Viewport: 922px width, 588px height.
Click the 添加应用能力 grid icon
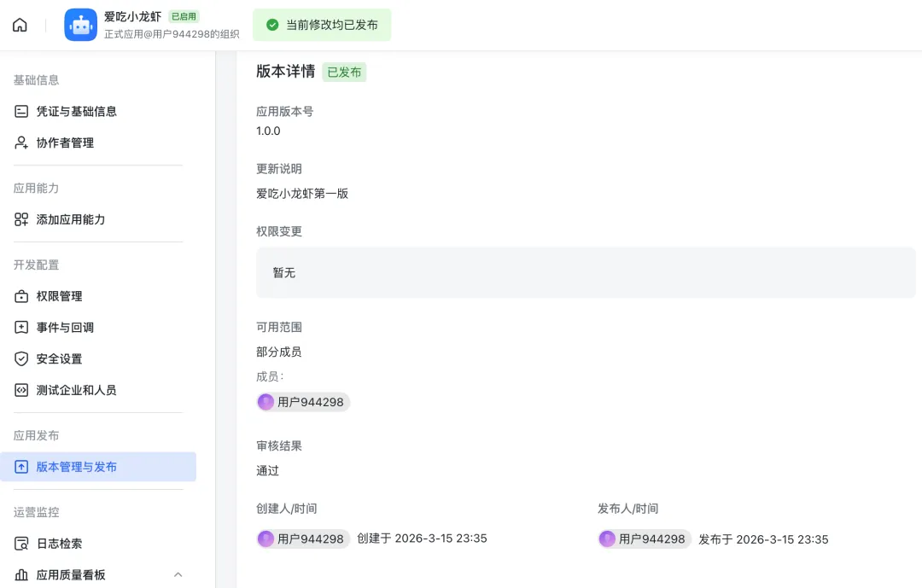[x=21, y=219]
